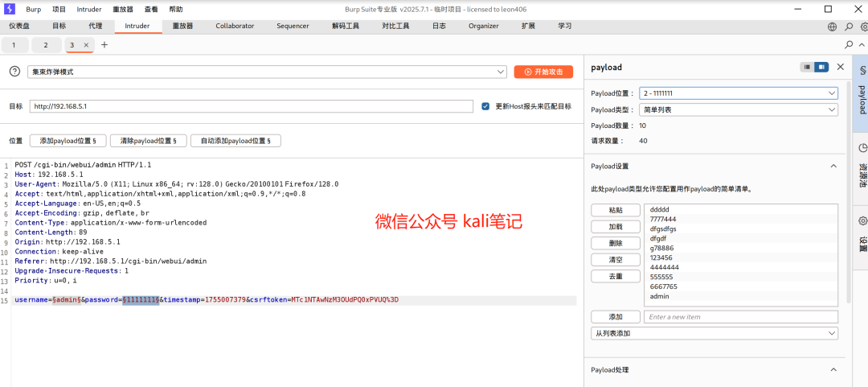Click 添加payload位置 § button
The height and width of the screenshot is (387, 868).
click(67, 141)
